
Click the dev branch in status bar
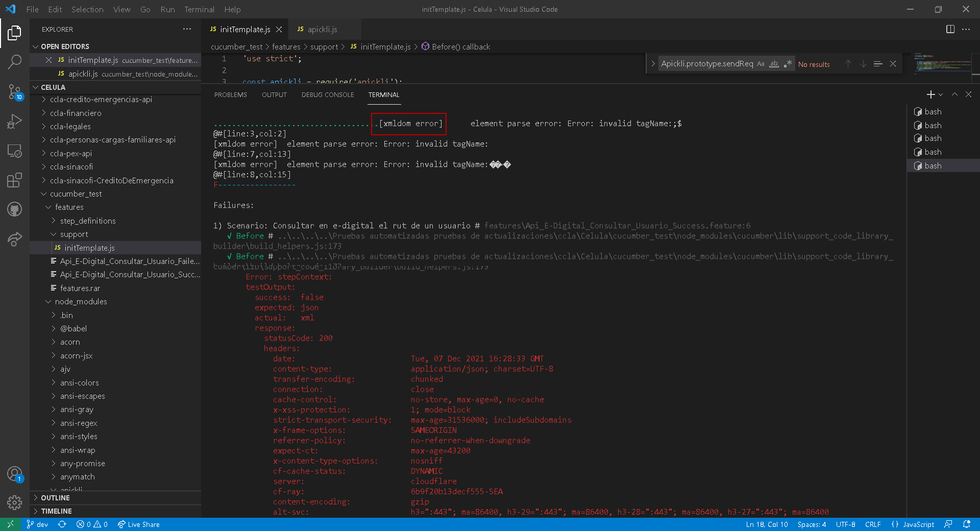[37, 524]
